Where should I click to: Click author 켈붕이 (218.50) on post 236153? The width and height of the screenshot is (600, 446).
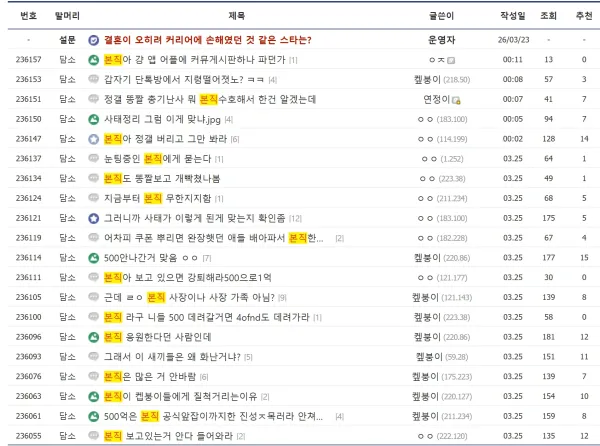tap(442, 80)
